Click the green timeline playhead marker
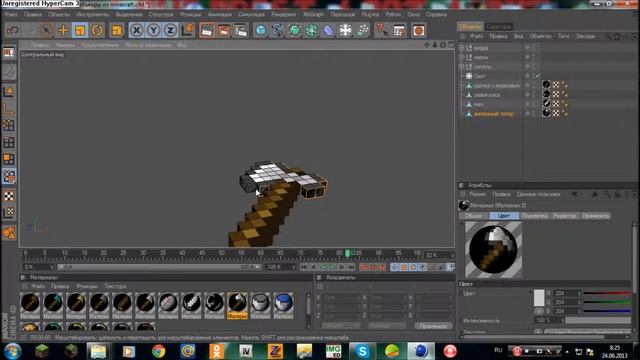Screen dimensions: 640x360 pos(347,253)
